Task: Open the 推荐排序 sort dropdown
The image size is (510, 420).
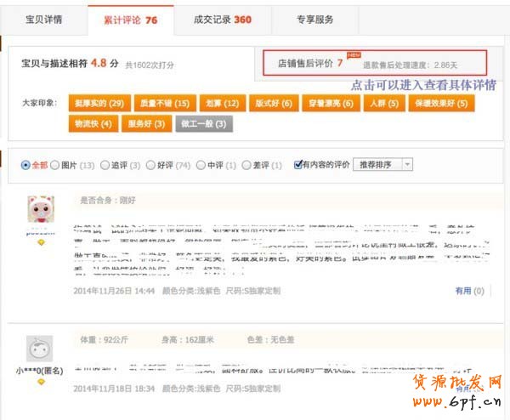Action: click(382, 164)
